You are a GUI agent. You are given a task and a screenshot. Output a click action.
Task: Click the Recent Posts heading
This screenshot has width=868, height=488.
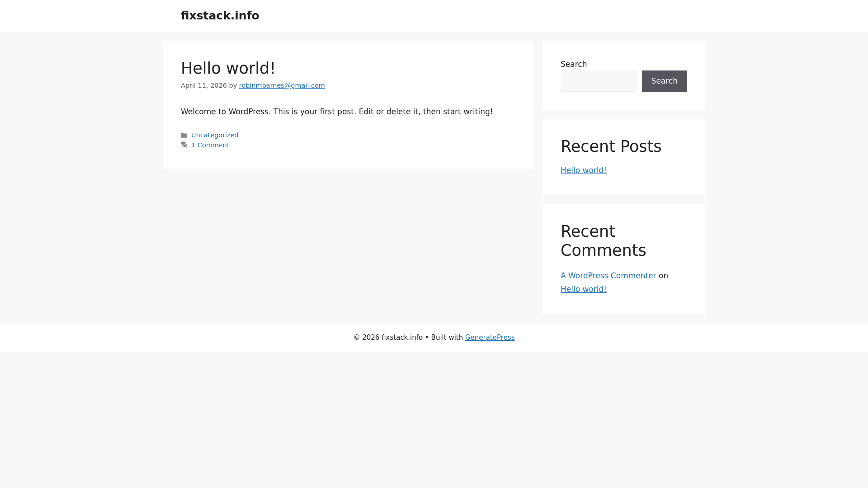tap(611, 146)
